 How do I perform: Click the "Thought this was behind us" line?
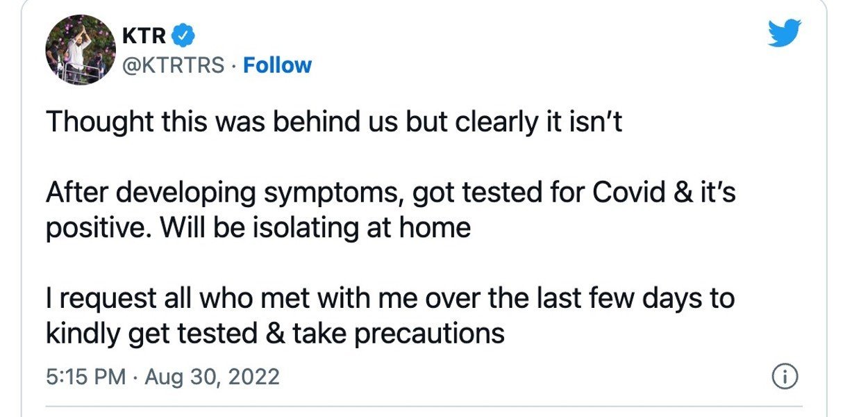click(x=333, y=122)
